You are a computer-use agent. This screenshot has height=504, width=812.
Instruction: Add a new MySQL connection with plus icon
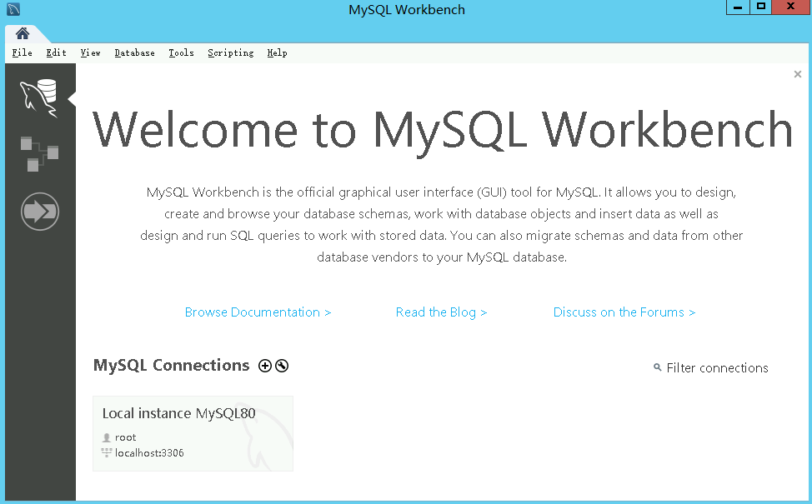pos(264,366)
